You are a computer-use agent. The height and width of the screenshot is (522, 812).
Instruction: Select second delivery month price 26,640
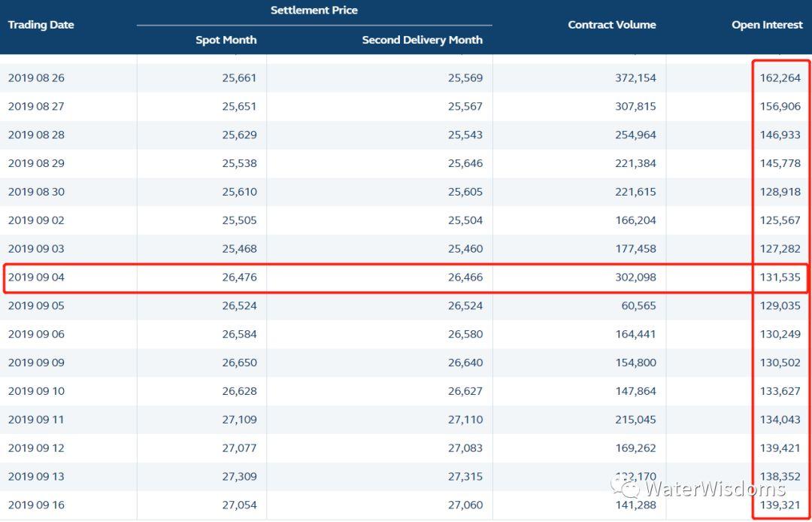(465, 363)
